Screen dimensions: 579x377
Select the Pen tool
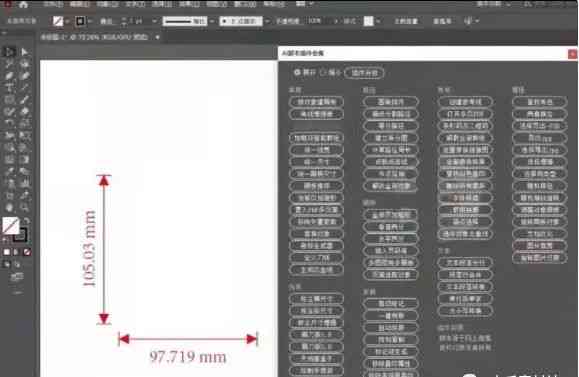tap(9, 76)
